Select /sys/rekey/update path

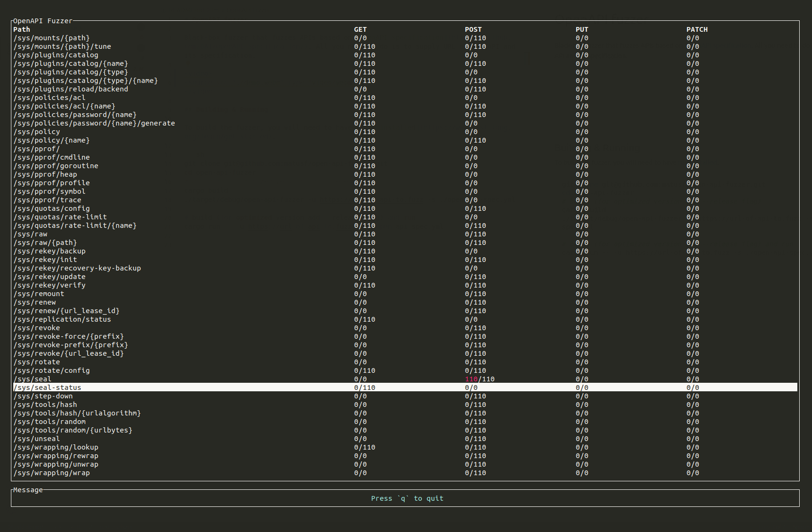point(49,277)
